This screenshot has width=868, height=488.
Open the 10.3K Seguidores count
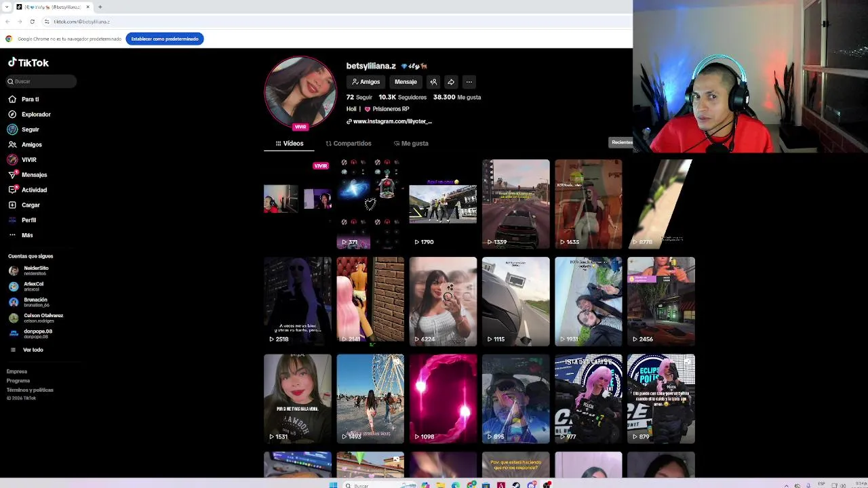point(403,97)
